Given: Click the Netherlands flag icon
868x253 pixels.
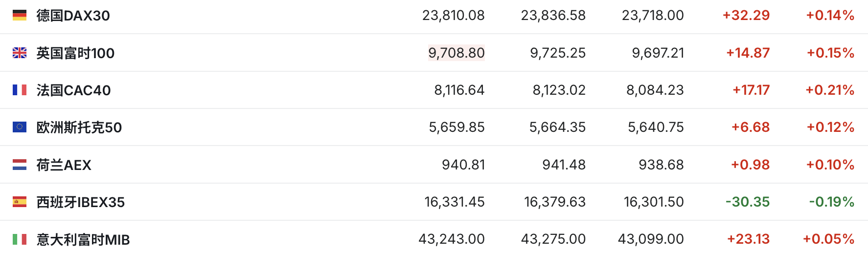Looking at the screenshot, I should click(20, 165).
